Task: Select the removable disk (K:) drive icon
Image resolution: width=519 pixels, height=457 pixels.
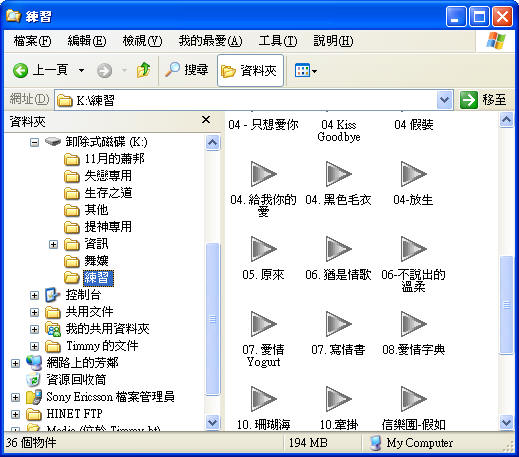Action: [53, 141]
